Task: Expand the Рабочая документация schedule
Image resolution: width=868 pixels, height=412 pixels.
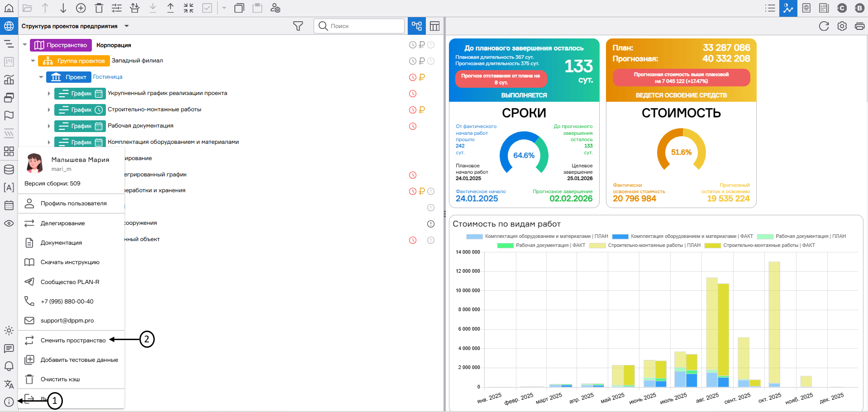Action: pyautogui.click(x=49, y=126)
